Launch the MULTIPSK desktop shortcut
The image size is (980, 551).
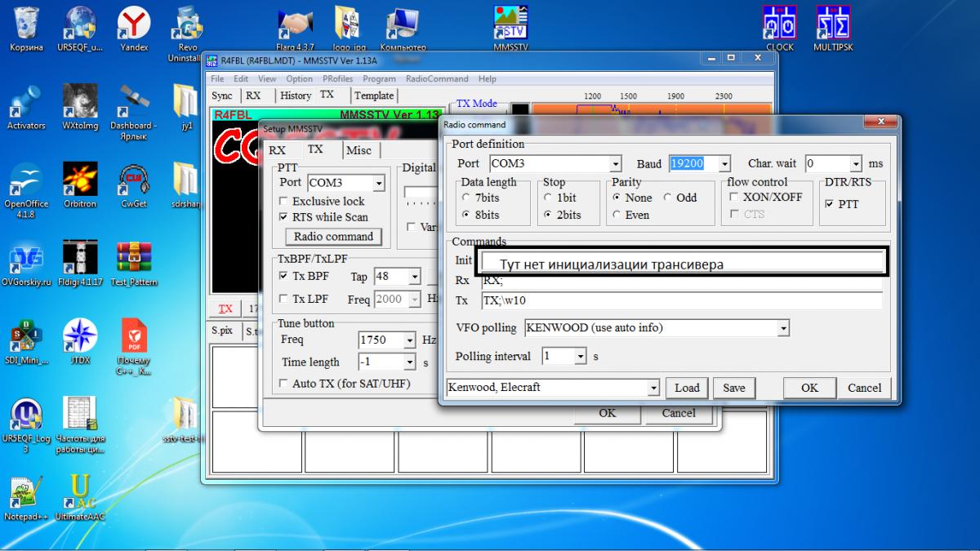[x=832, y=24]
